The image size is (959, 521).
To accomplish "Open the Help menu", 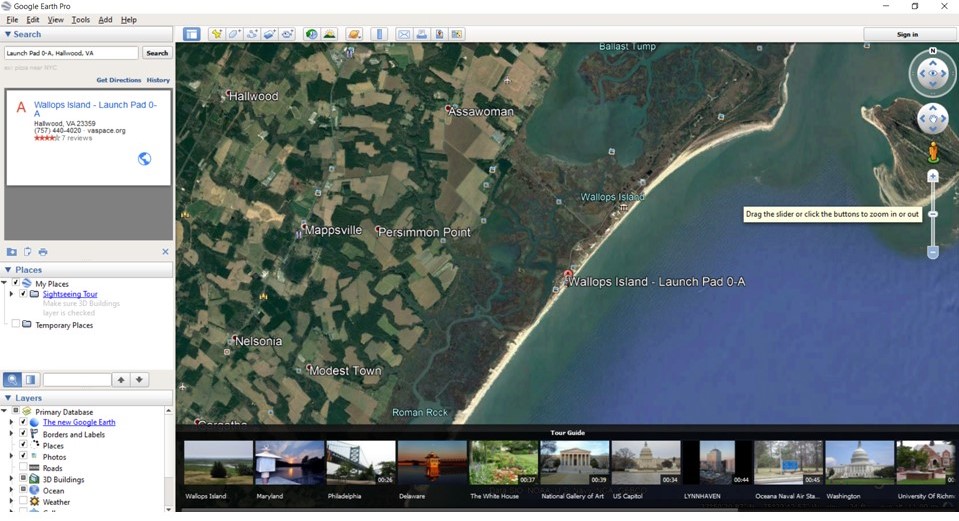I will pyautogui.click(x=128, y=20).
